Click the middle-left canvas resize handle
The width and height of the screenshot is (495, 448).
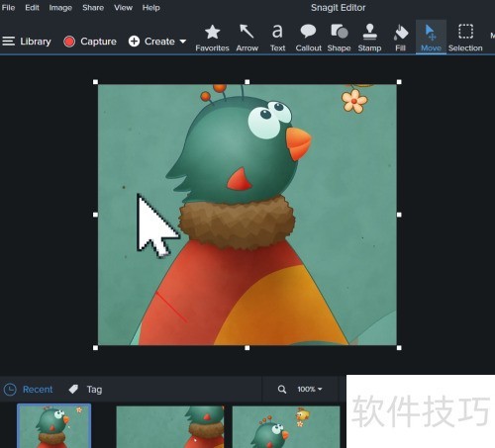pyautogui.click(x=95, y=215)
